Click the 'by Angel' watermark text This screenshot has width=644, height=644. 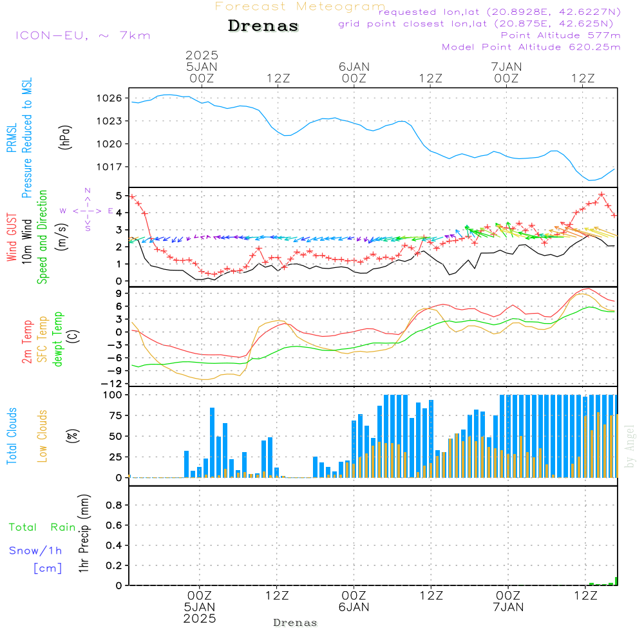point(630,446)
